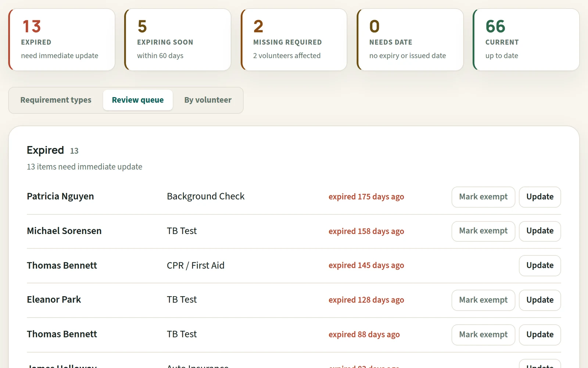
Task: Open the 5 Expiring Soon card
Action: point(178,40)
